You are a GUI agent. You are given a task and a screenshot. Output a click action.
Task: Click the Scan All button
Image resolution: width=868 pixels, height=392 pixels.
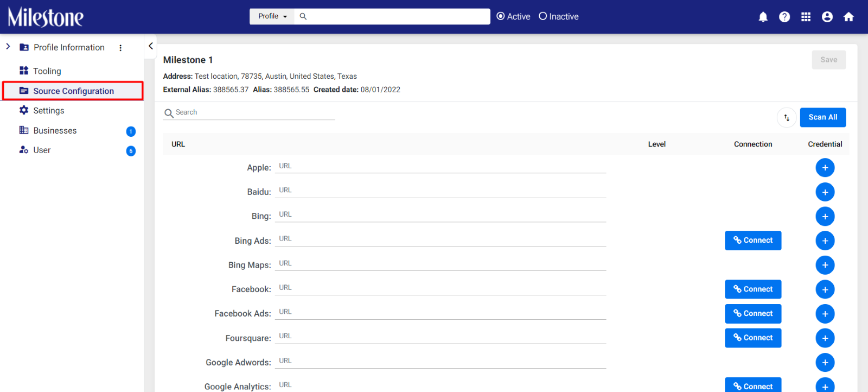pyautogui.click(x=823, y=117)
